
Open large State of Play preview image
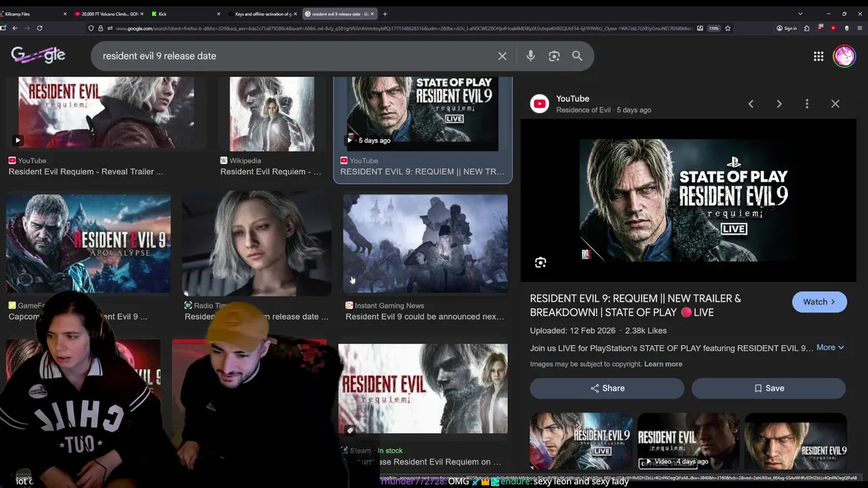[x=688, y=200]
